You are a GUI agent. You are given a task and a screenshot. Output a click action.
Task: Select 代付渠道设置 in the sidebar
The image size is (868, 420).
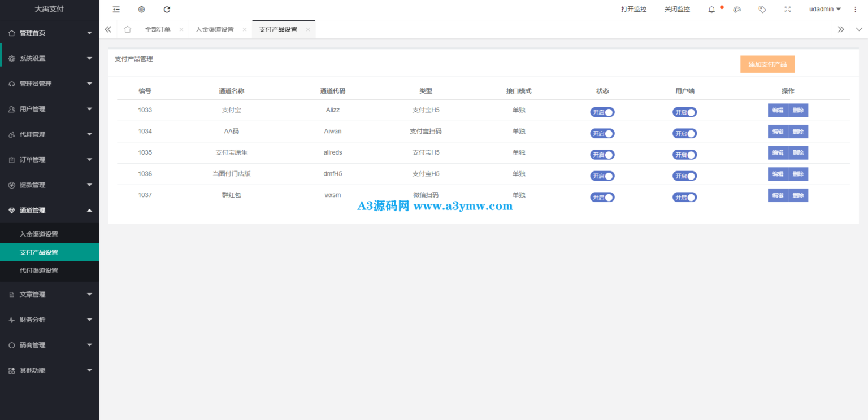(39, 270)
